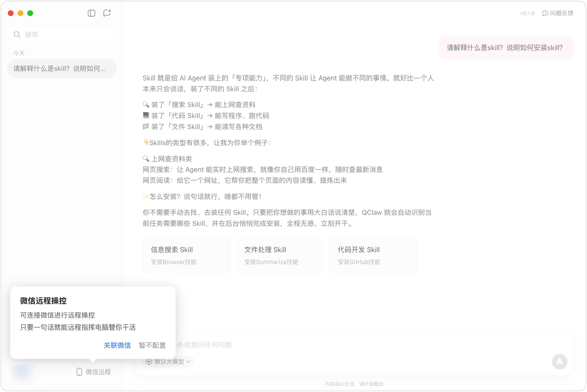587x392 pixels.
Task: Click the 问题反馈 feedback icon
Action: (x=545, y=13)
